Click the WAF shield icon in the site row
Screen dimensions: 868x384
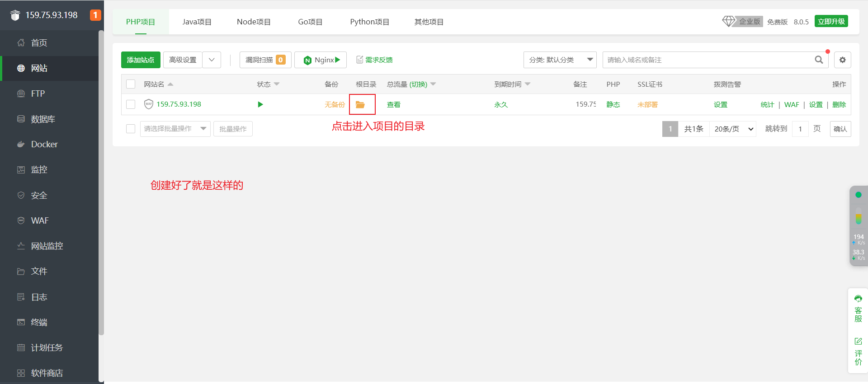[x=149, y=104]
